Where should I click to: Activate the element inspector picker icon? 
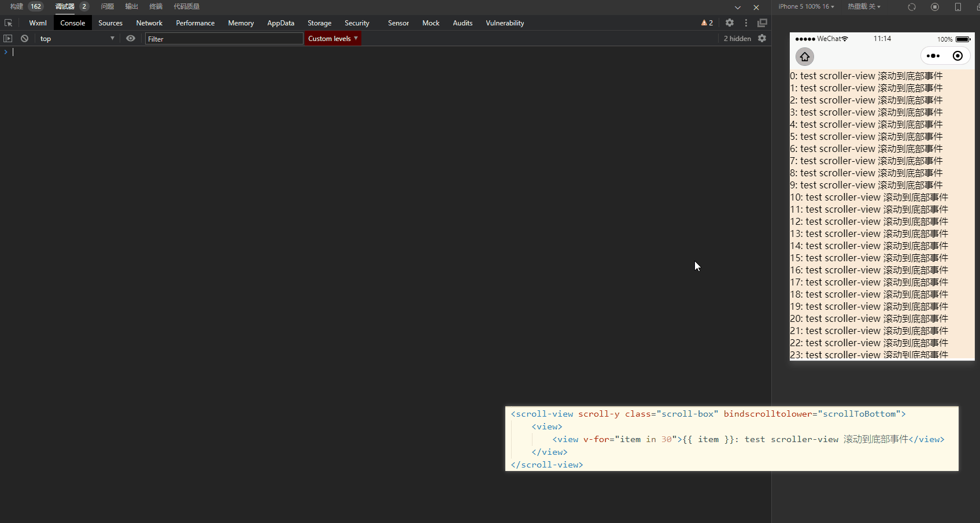point(8,23)
